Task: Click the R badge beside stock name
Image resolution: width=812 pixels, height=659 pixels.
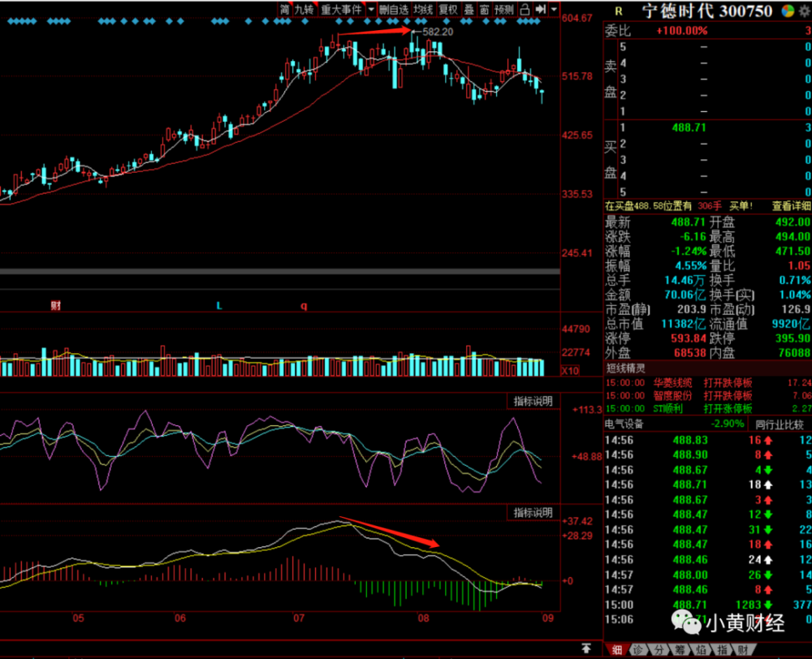Action: pos(618,11)
